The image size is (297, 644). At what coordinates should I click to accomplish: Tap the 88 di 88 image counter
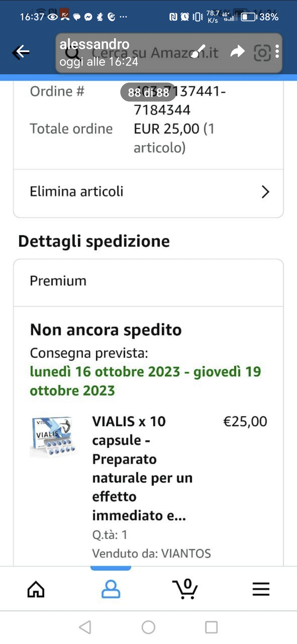coord(148,92)
